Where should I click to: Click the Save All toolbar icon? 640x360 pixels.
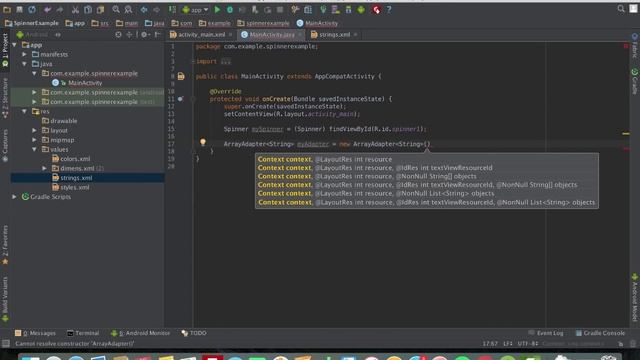(19, 9)
